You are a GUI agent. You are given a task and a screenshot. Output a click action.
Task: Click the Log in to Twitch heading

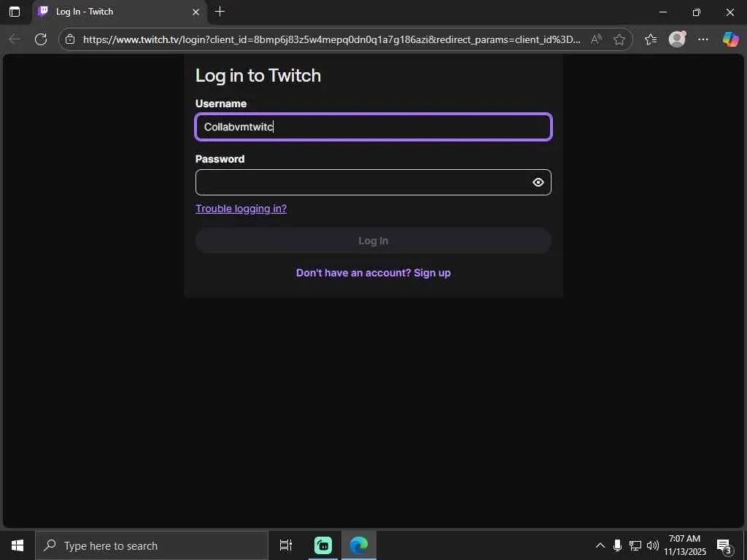258,76
